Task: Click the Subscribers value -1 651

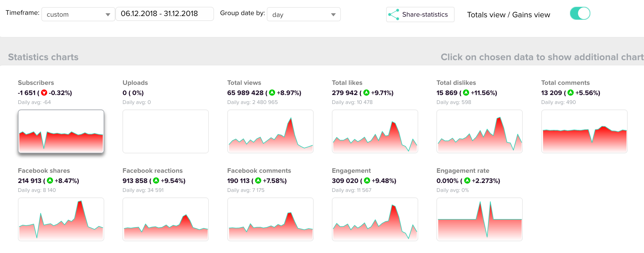Action: tap(27, 93)
